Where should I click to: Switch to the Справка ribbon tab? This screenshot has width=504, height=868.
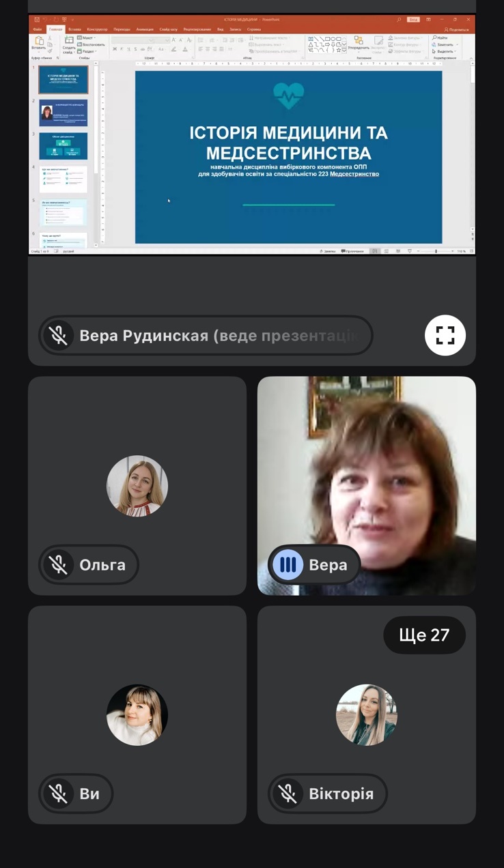coord(253,29)
